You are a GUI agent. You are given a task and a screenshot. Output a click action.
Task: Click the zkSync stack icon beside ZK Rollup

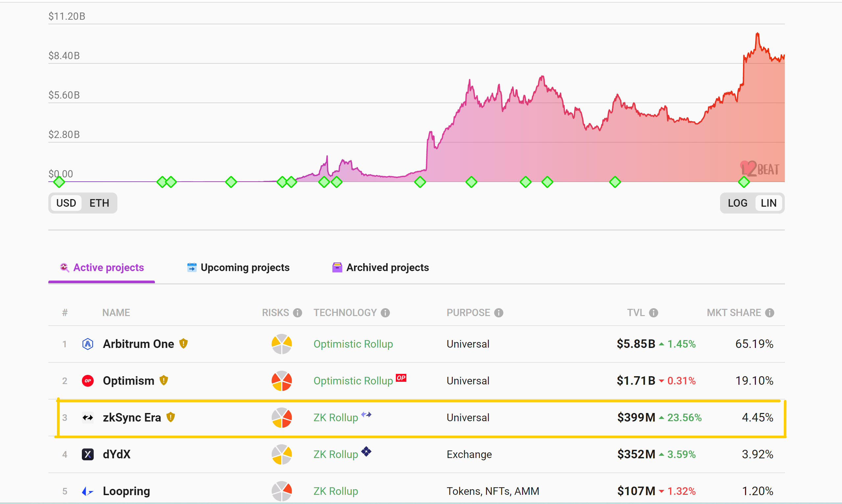pos(366,415)
